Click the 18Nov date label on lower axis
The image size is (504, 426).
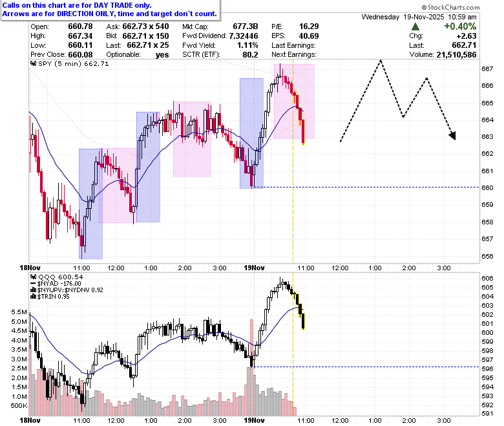30,420
